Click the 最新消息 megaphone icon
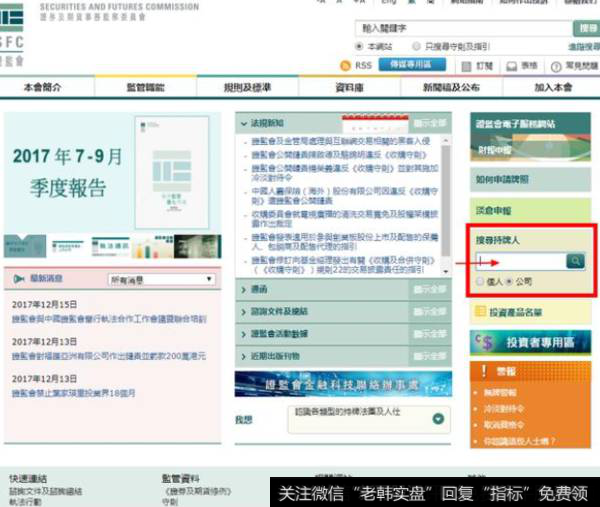Viewport: 600px width, 507px height. pos(19,279)
